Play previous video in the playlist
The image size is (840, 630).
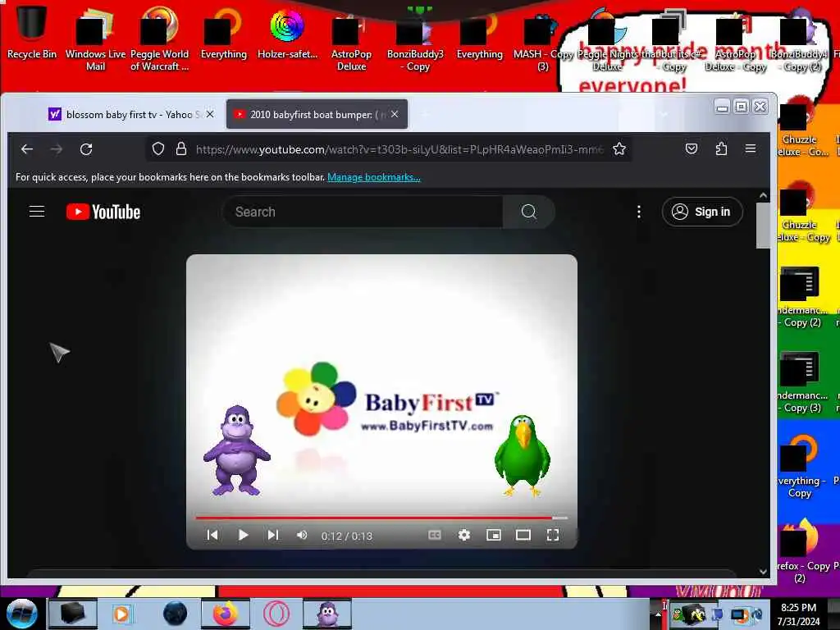(x=212, y=535)
